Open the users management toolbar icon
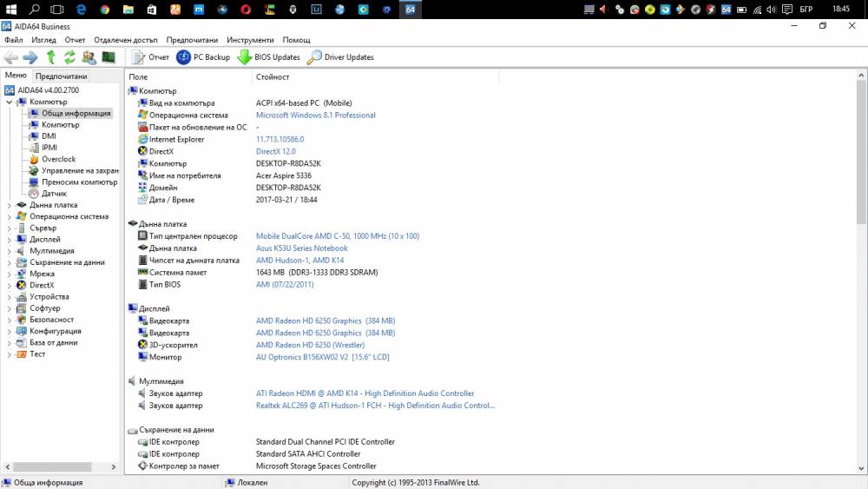Screen dimensions: 868x489 tap(89, 57)
